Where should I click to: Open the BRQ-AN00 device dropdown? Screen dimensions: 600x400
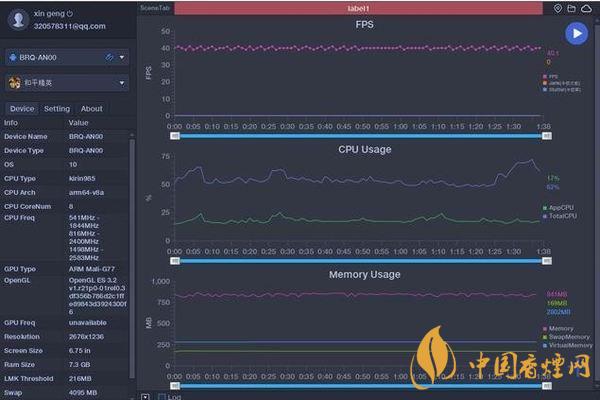coord(122,57)
